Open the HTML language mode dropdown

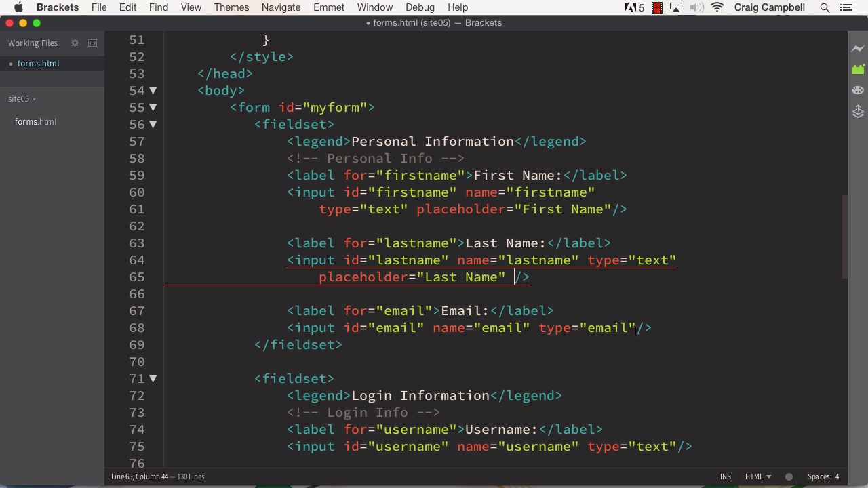[758, 476]
